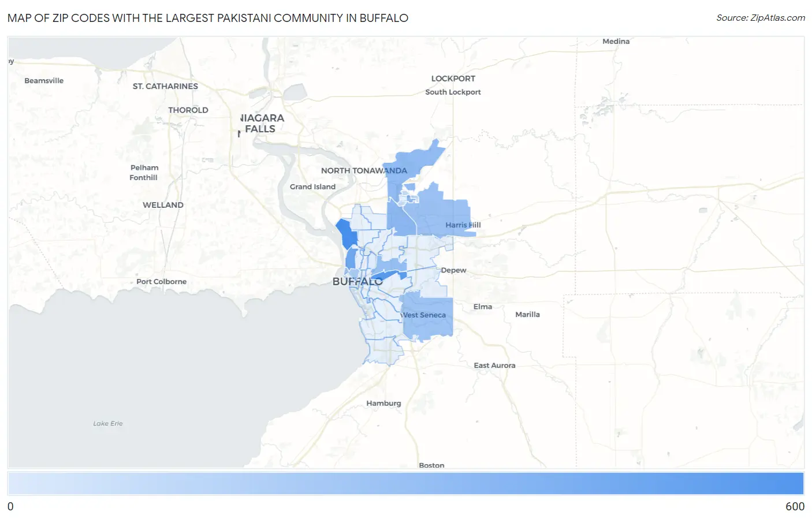Click the LOCKPORT label
Viewport: 812px width, 519px height.
coord(453,79)
